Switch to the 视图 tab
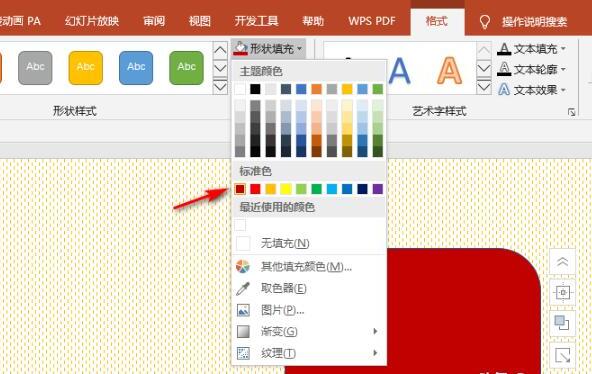Screen dimensions: 592x374 (x=199, y=21)
